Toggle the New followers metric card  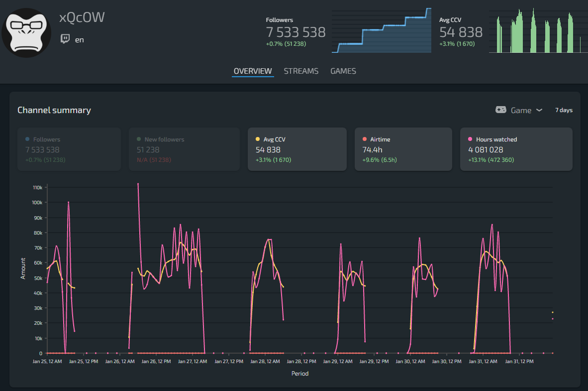(184, 149)
